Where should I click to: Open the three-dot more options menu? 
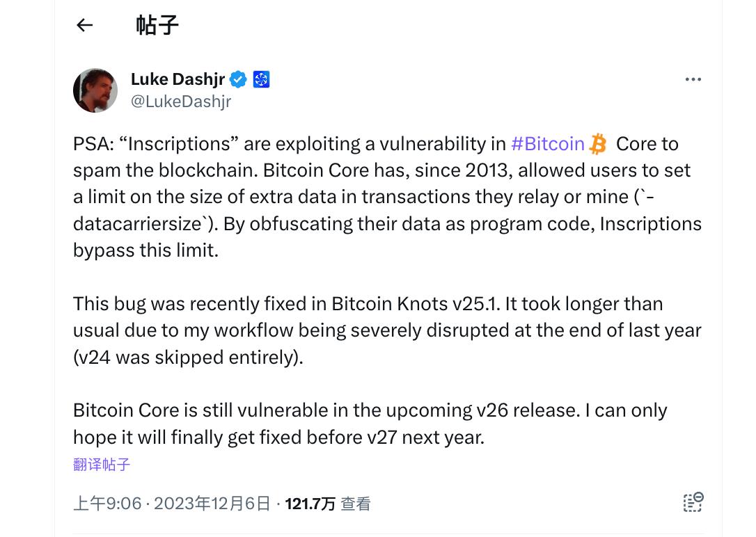(693, 79)
